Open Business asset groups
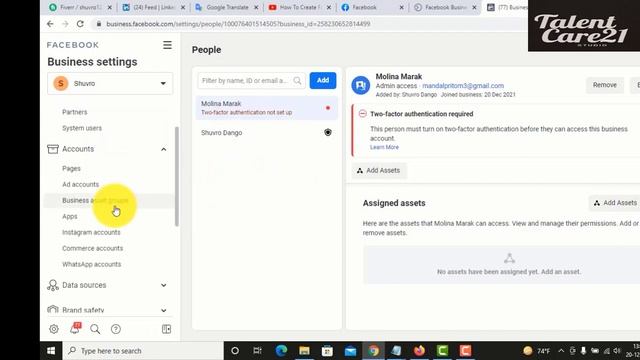Screen dimensions: 640x360 (95, 200)
